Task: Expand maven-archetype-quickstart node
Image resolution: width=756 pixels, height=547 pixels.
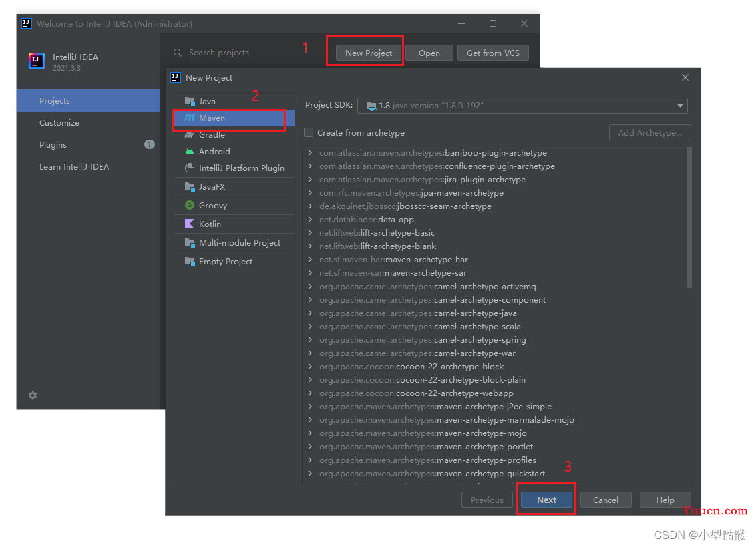Action: (x=310, y=473)
